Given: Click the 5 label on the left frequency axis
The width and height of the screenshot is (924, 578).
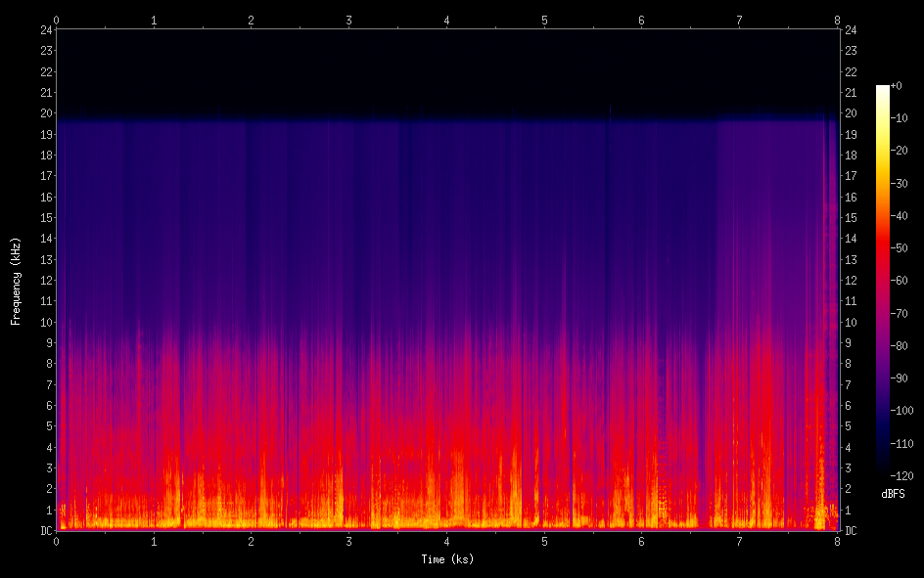Looking at the screenshot, I should [x=48, y=426].
